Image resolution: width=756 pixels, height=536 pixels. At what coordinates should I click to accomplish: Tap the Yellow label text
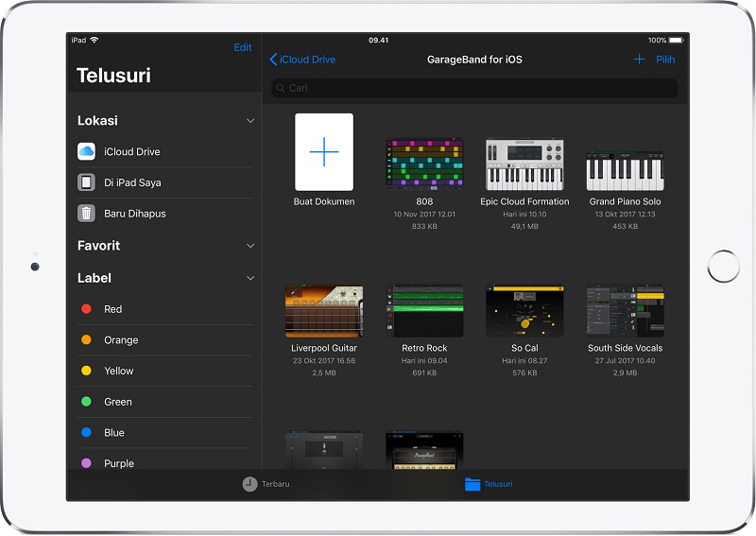[x=119, y=371]
